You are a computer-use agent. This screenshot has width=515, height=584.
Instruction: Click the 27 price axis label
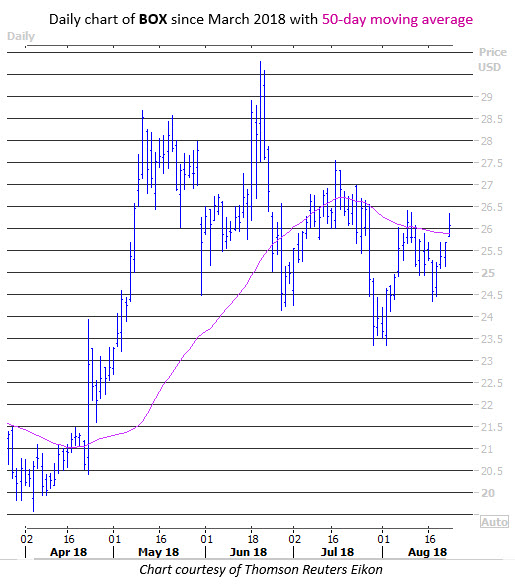(486, 185)
